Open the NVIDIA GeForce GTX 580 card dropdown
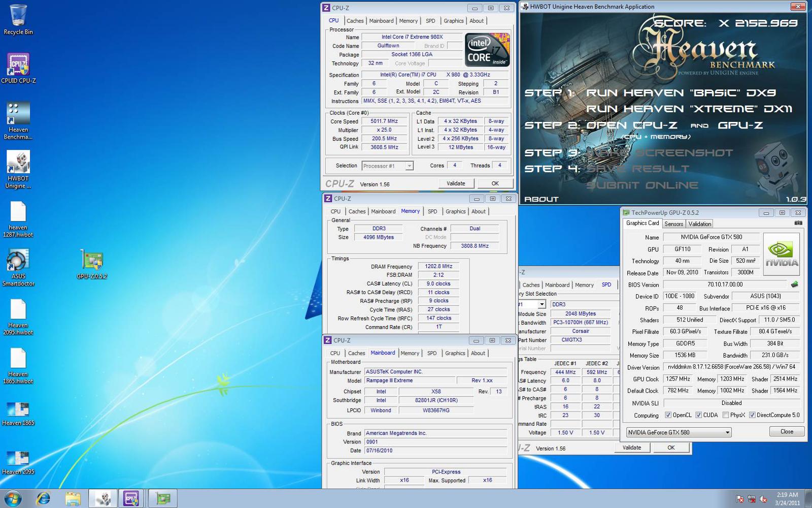The height and width of the screenshot is (508, 812). pyautogui.click(x=679, y=432)
